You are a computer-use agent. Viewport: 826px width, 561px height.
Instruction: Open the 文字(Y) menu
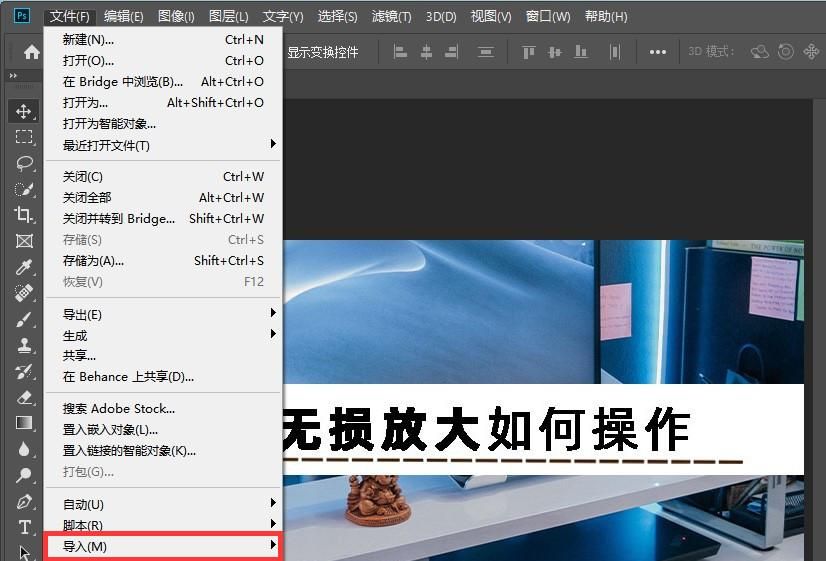(283, 16)
